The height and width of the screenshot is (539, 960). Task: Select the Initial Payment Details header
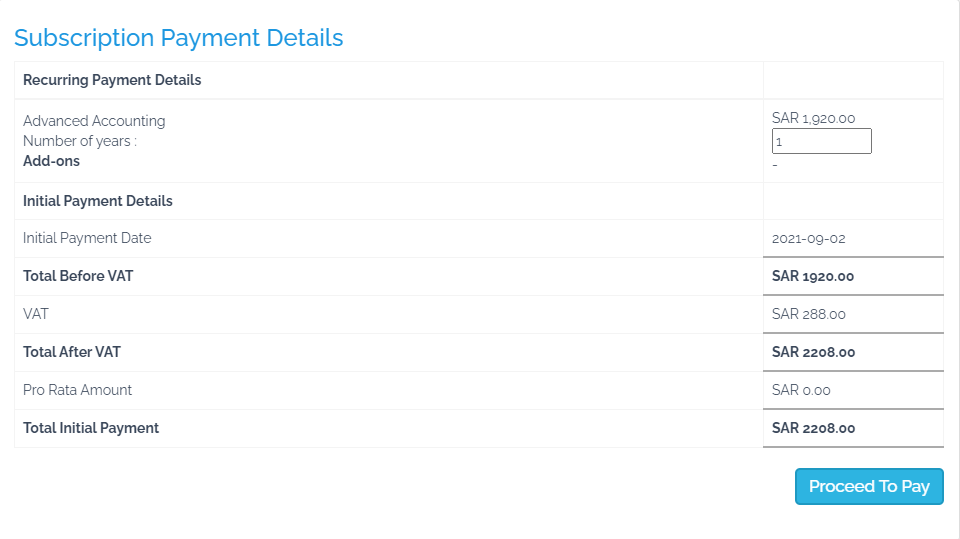coord(98,201)
